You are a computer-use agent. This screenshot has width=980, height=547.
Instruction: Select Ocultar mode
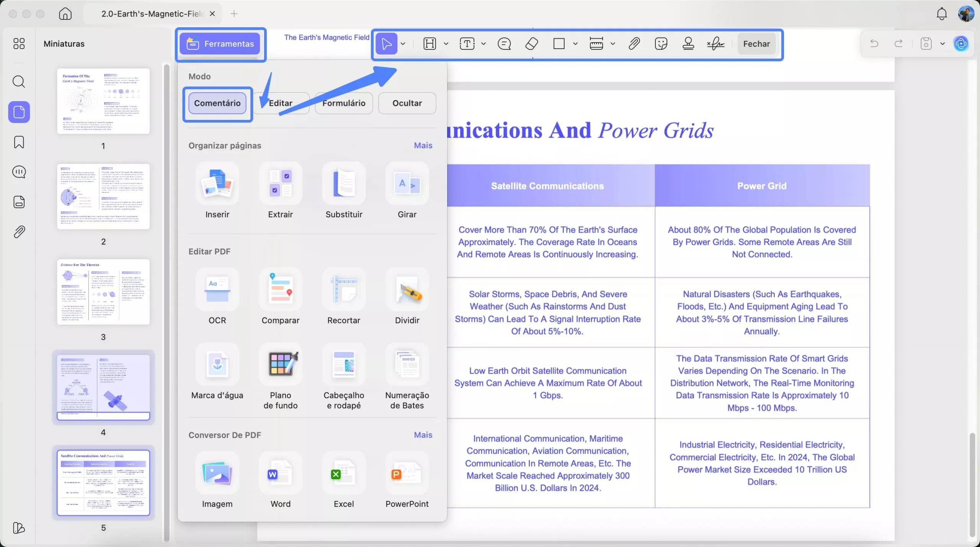pyautogui.click(x=407, y=103)
